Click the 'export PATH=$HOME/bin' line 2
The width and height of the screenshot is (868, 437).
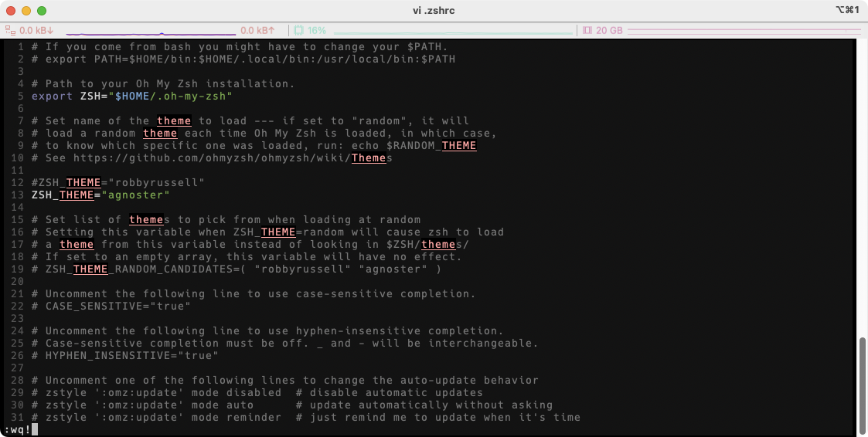pos(243,59)
